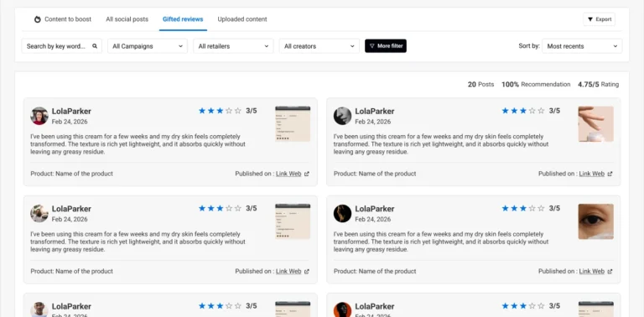This screenshot has width=644, height=317.
Task: Click the black-and-white profile avatar
Action: tap(342, 116)
